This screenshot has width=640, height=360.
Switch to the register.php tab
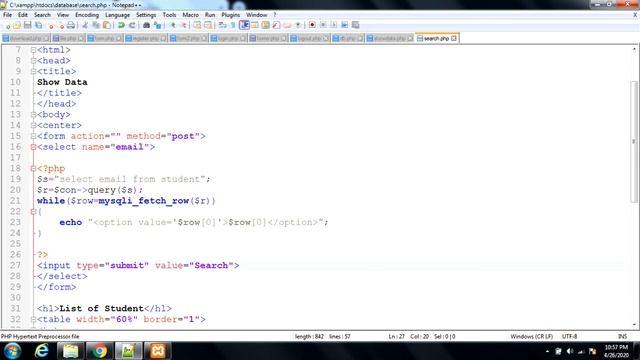(145, 38)
